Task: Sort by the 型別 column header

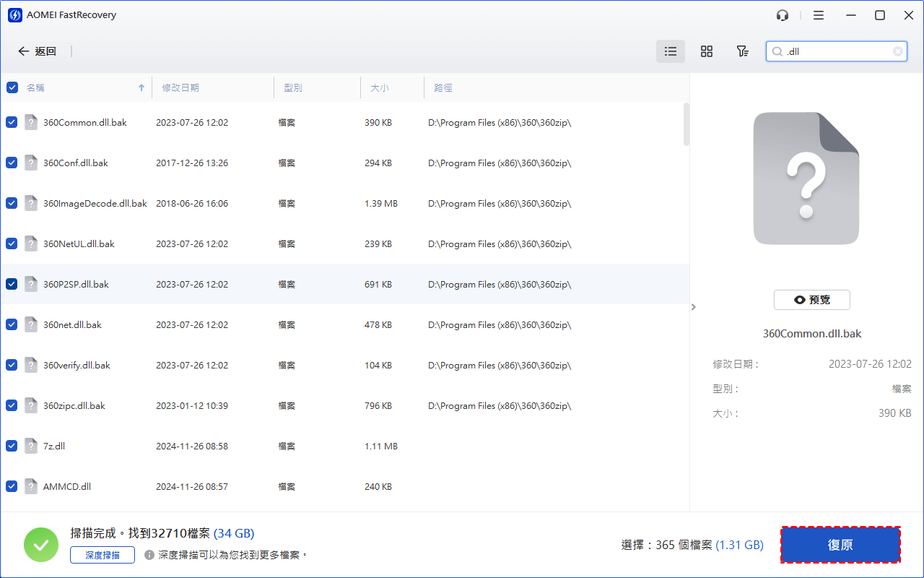Action: [293, 87]
